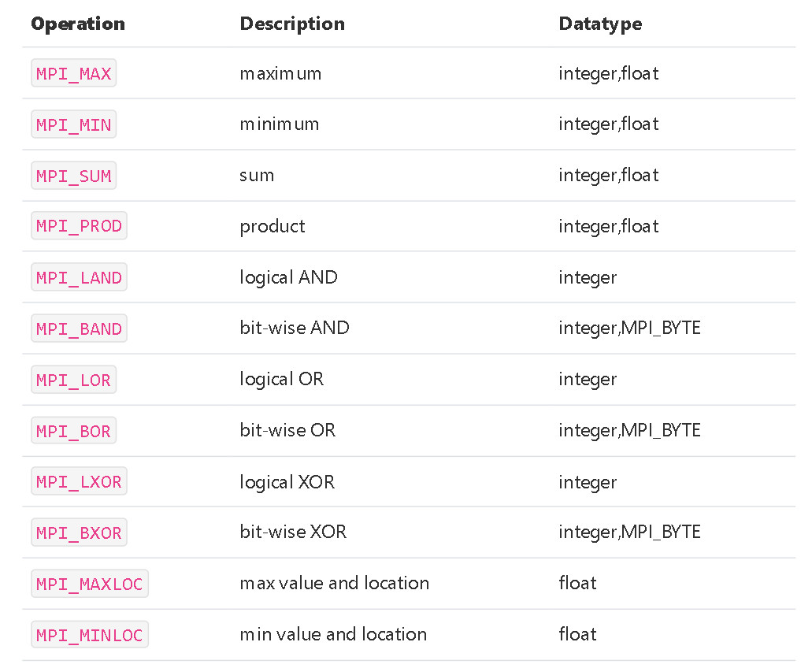
Task: Click the 'max value and location' description
Action: click(335, 583)
